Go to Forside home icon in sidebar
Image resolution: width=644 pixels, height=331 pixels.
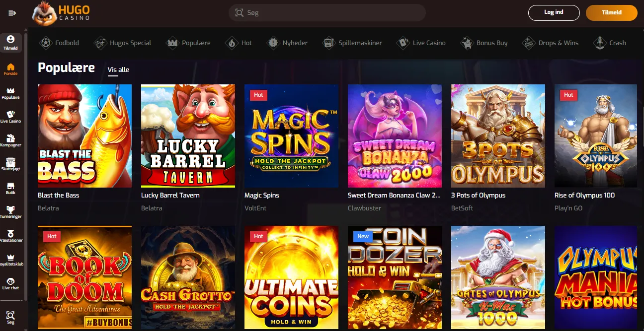[x=10, y=66]
